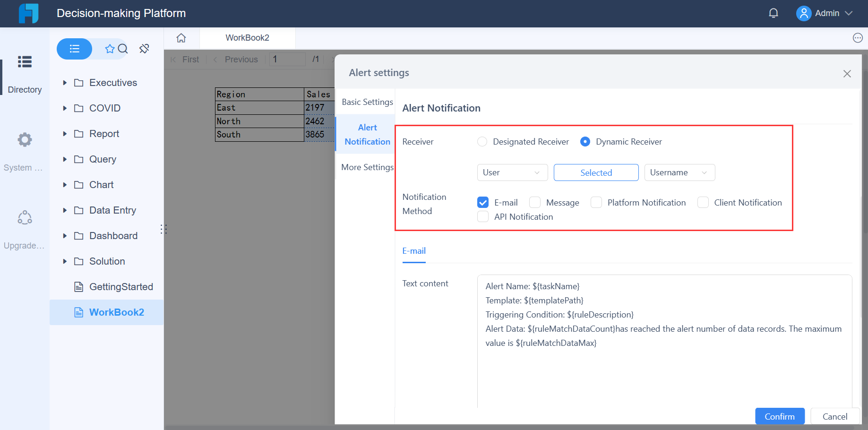Viewport: 868px width, 430px height.
Task: Click the page number input field
Action: pos(287,59)
